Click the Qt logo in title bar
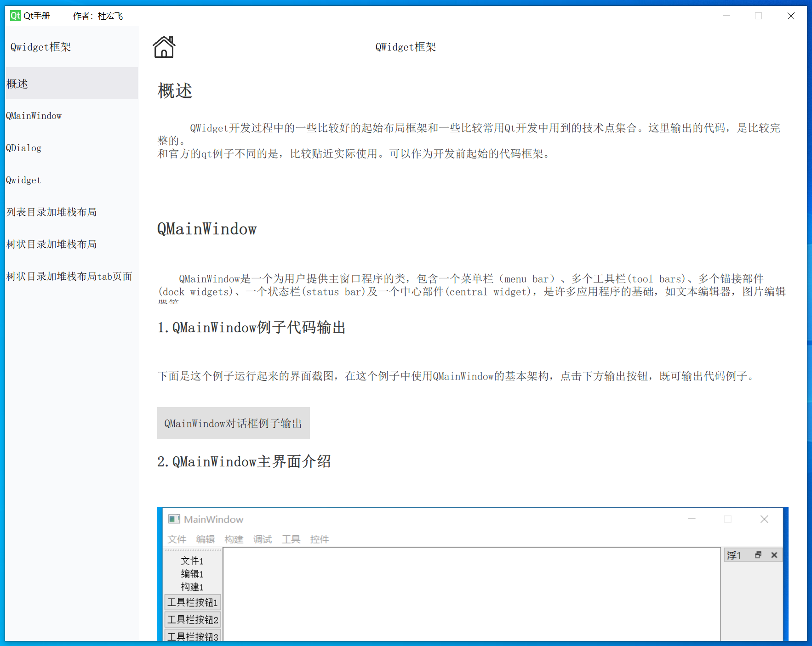This screenshot has width=812, height=646. coord(16,16)
